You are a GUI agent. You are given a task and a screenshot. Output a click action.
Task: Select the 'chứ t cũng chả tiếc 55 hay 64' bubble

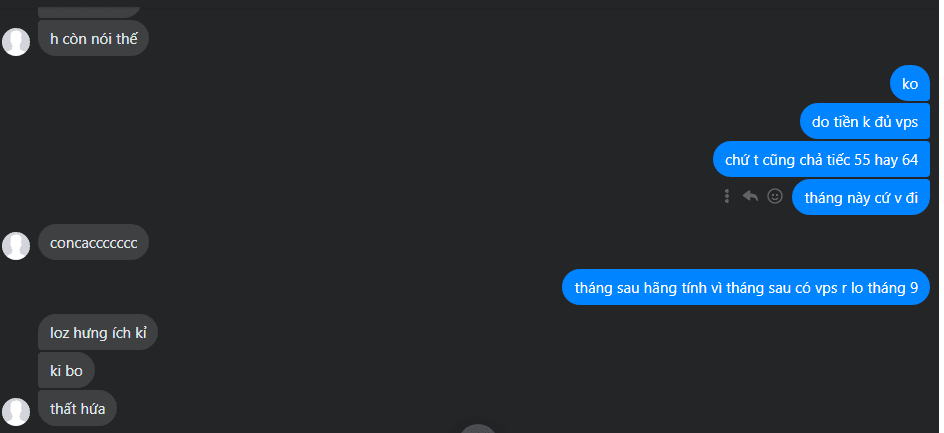point(821,160)
